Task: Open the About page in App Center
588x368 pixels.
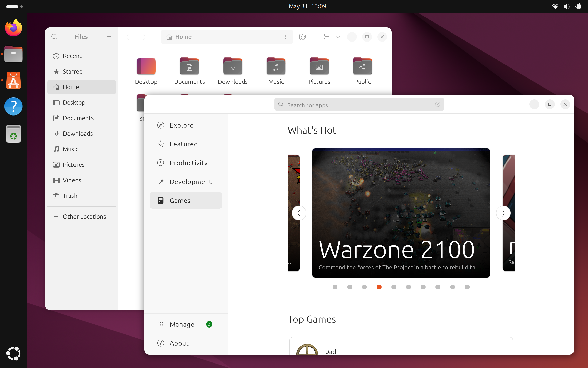Action: (186, 343)
